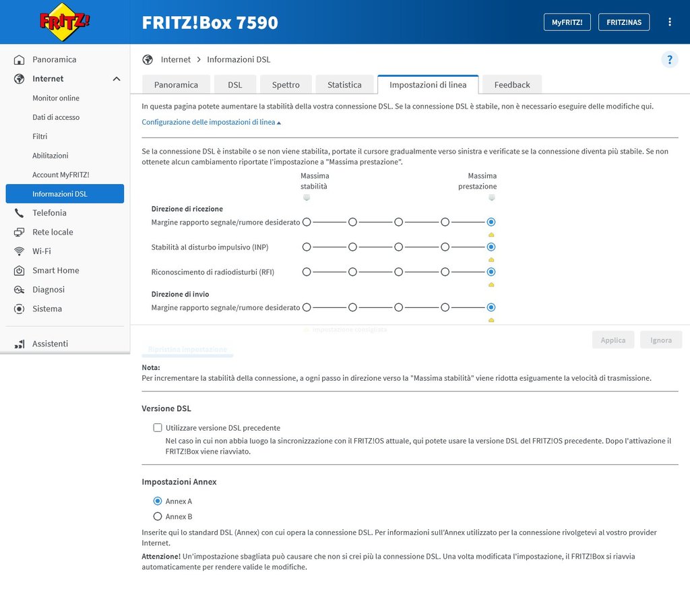Collapse the Internet sidebar section chevron
Viewport: 690px width, 616px height.
point(117,79)
